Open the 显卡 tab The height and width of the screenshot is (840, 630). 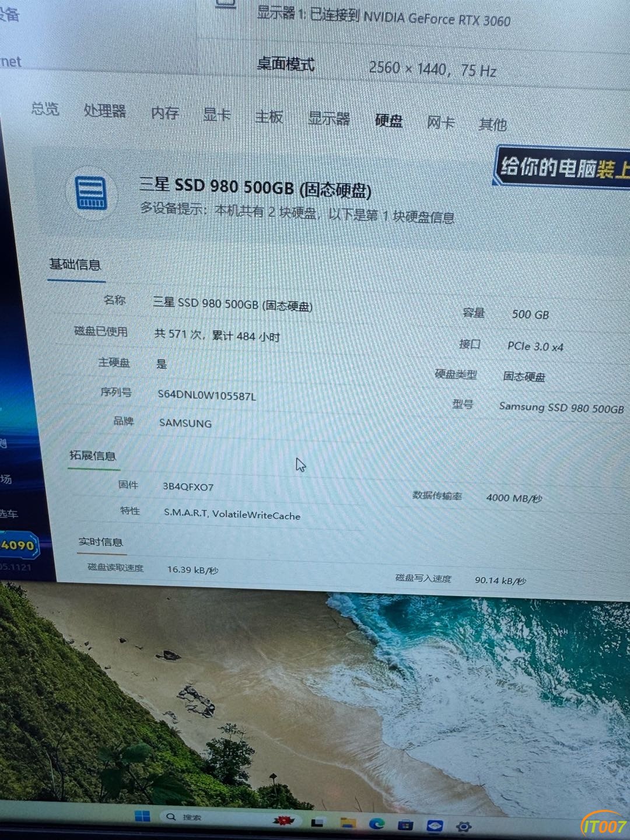(217, 114)
